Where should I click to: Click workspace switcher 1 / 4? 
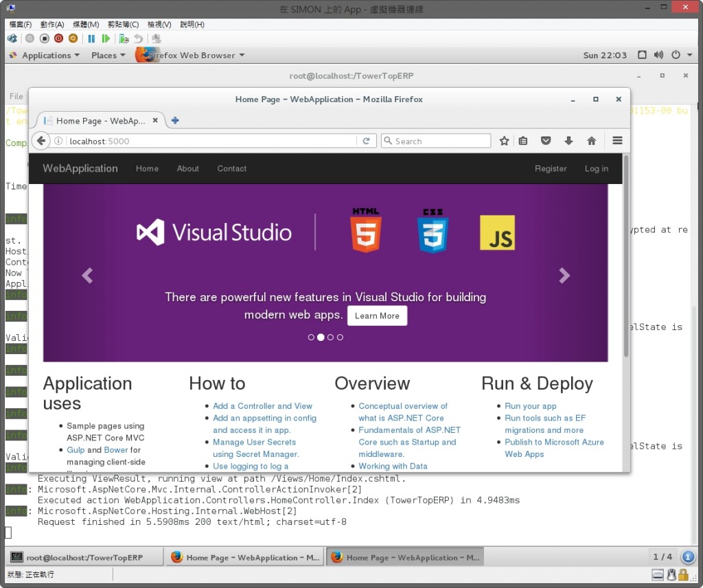click(662, 556)
